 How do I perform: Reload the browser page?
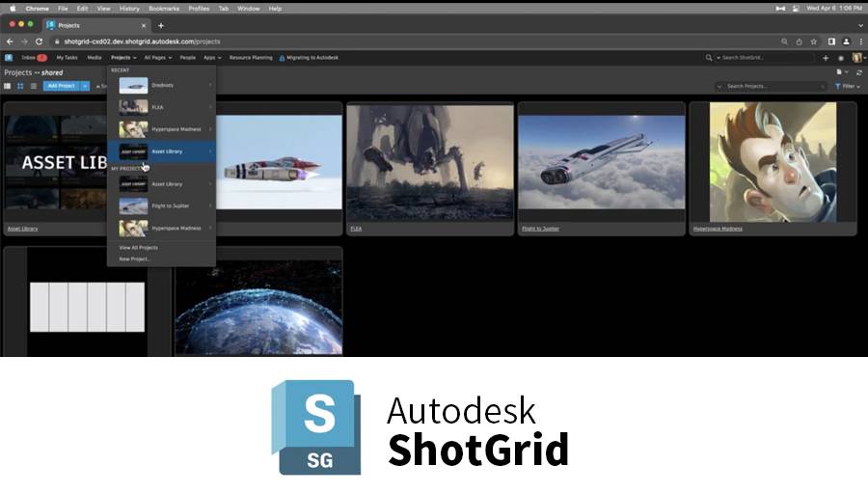39,41
